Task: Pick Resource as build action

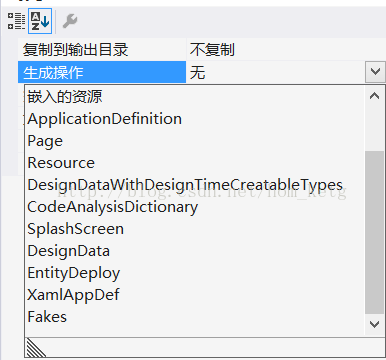Action: tap(195, 163)
